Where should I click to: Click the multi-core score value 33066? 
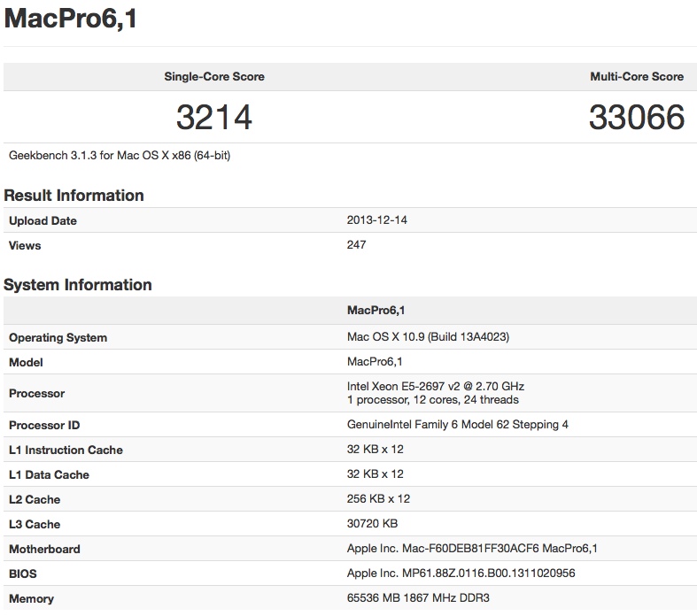point(637,117)
